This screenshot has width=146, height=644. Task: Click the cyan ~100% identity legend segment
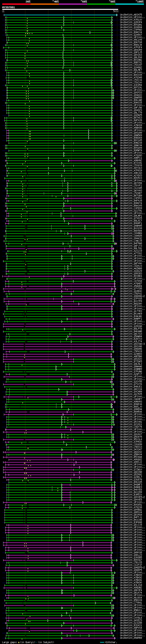[x=130, y=4]
